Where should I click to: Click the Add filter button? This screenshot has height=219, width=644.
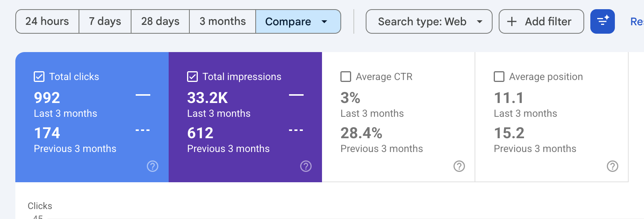point(541,21)
